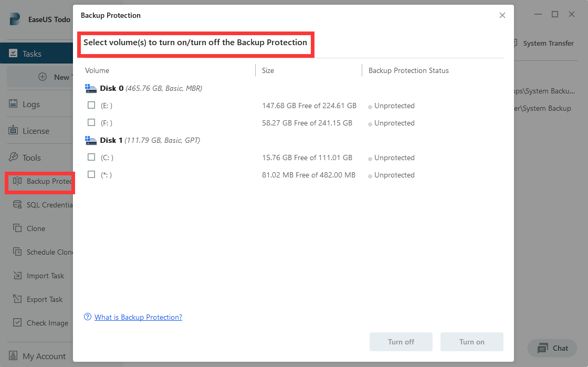Close the Backup Protection dialog
The width and height of the screenshot is (588, 367).
tap(502, 15)
